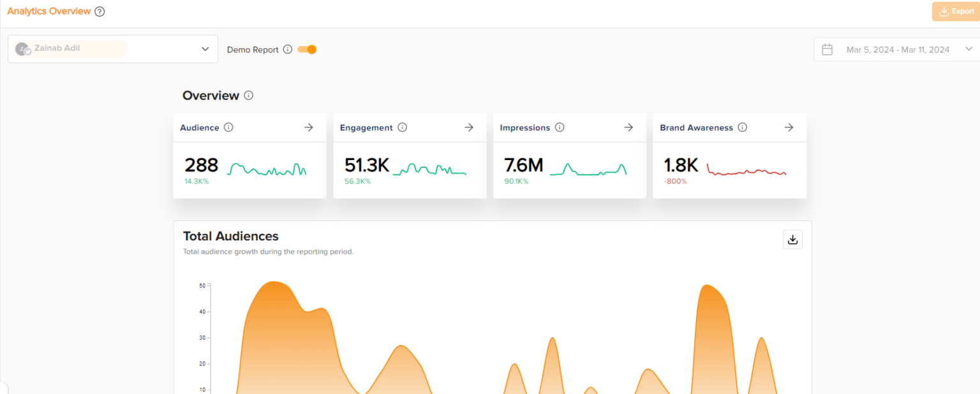View the Audience metric info icon

point(228,128)
